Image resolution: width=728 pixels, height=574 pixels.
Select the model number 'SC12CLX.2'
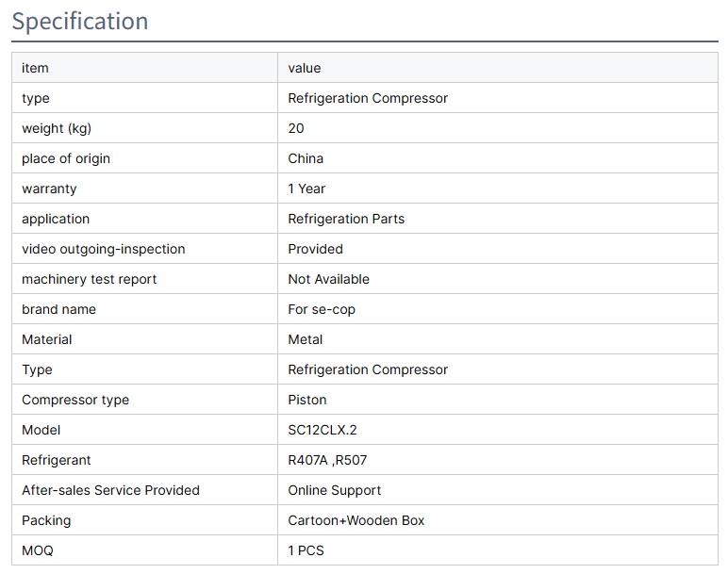point(323,430)
